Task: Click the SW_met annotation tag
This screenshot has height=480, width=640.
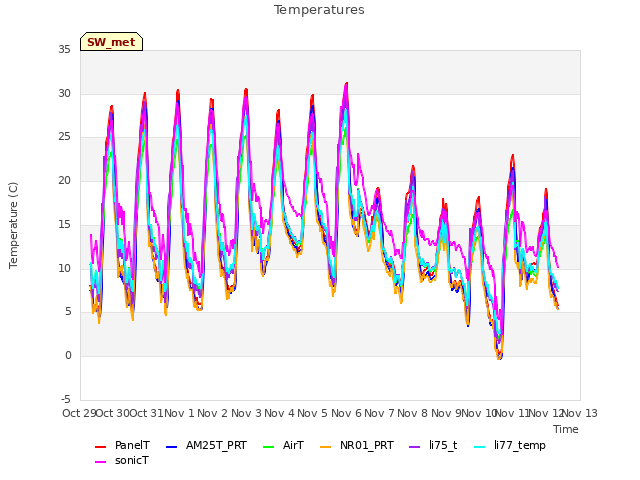Action: point(111,42)
